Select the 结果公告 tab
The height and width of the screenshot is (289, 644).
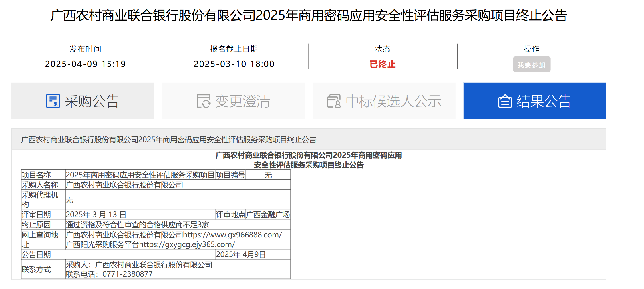pyautogui.click(x=535, y=101)
